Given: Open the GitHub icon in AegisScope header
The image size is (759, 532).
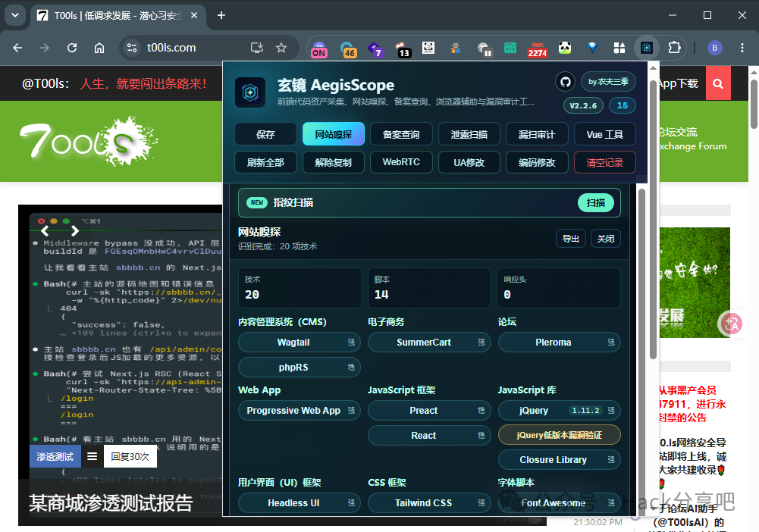Looking at the screenshot, I should (x=566, y=82).
